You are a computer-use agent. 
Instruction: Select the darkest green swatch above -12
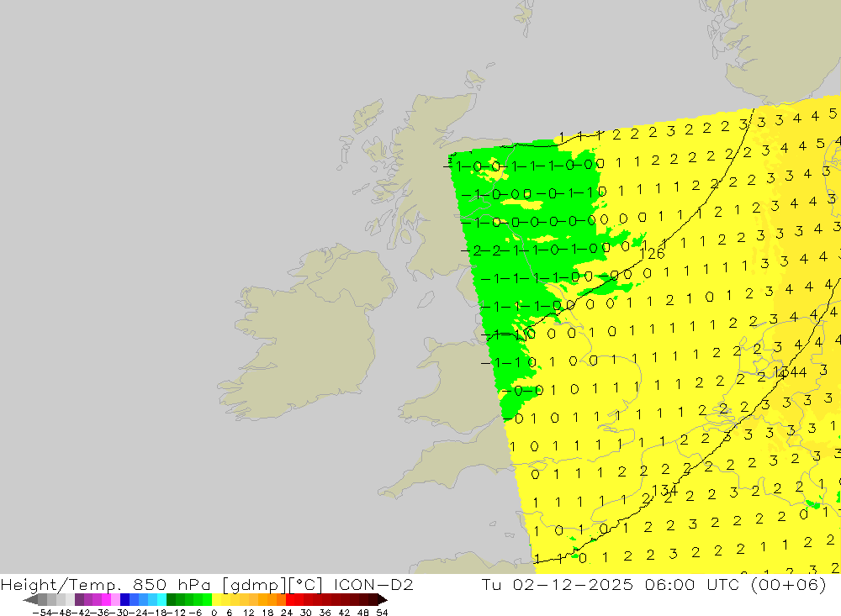[x=171, y=599]
